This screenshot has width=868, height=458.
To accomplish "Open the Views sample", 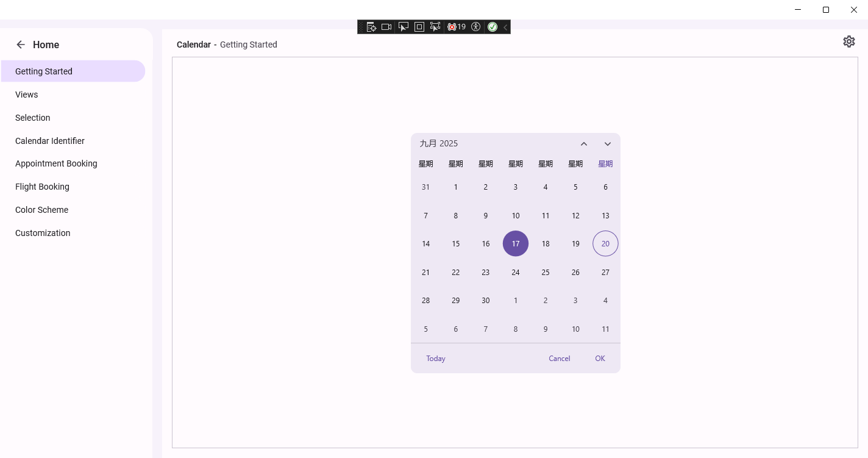I will pos(73,95).
